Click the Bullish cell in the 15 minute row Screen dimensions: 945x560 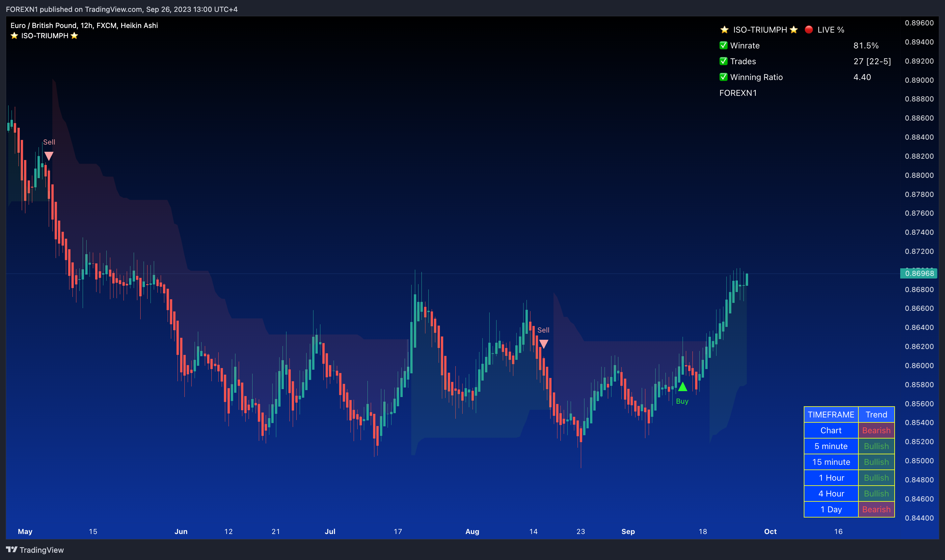876,462
